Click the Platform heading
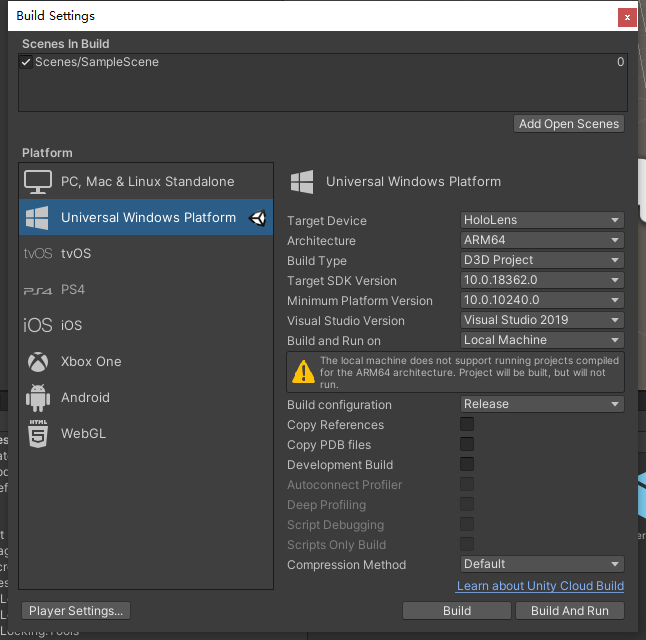 [x=47, y=153]
